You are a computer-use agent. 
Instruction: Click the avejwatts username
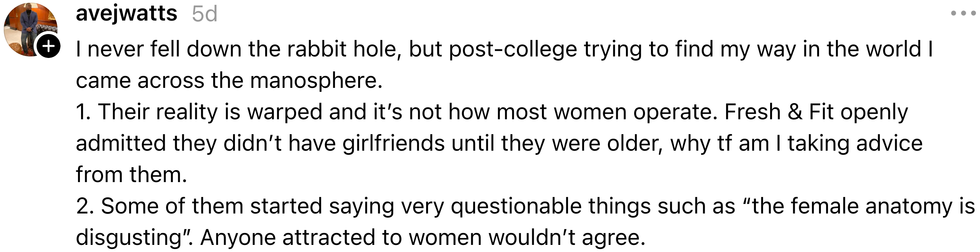[x=126, y=13]
